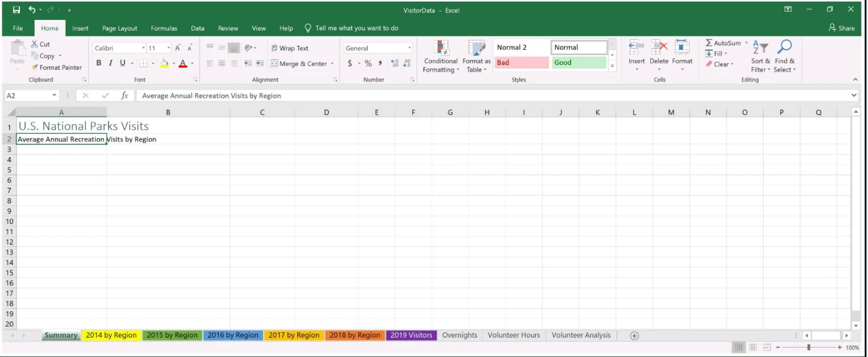Image resolution: width=868 pixels, height=357 pixels.
Task: Expand the font name Calibri dropdown
Action: tap(143, 48)
